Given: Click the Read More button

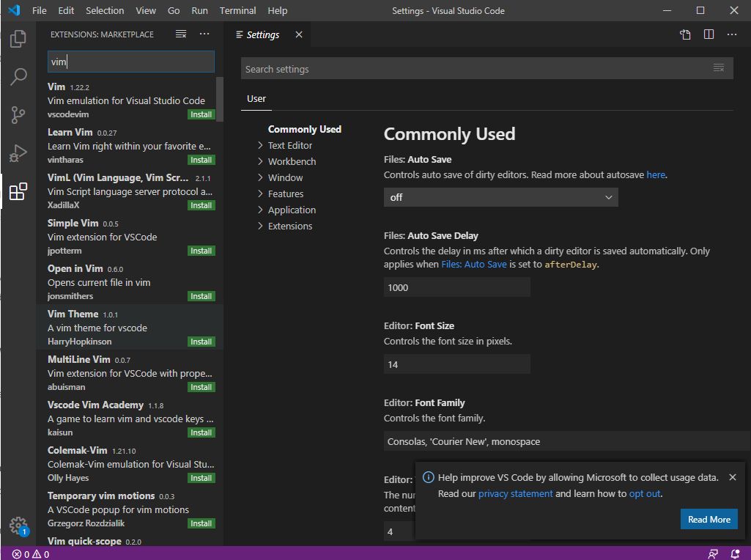Looking at the screenshot, I should coord(709,519).
